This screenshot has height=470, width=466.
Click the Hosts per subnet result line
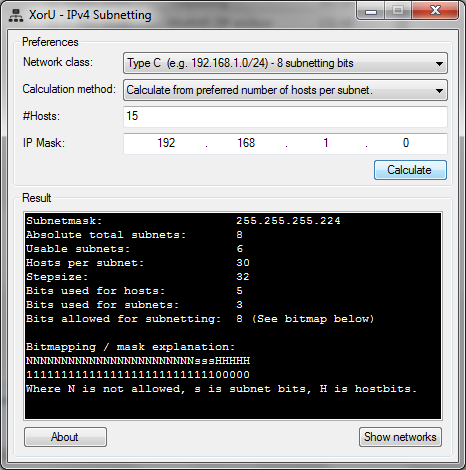138,263
